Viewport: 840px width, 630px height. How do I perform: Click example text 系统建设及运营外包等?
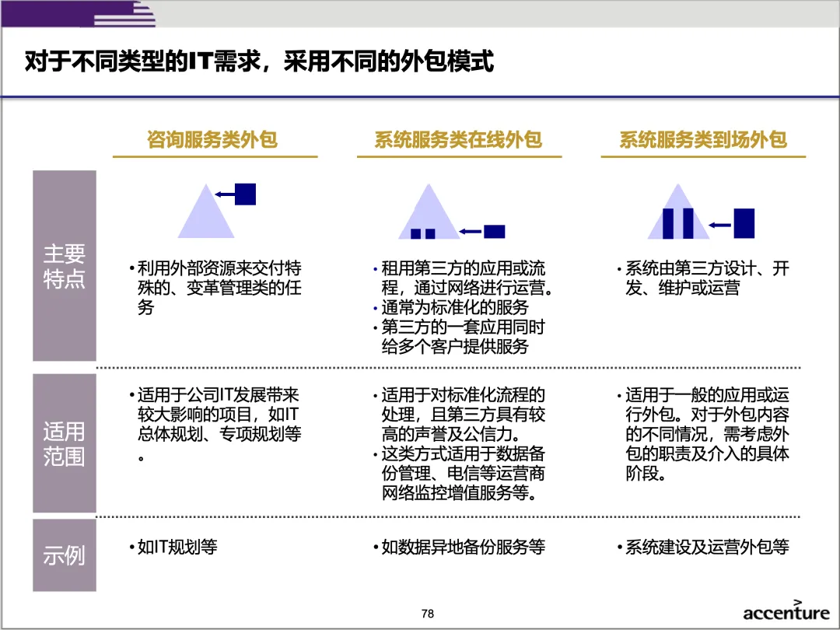(x=703, y=547)
